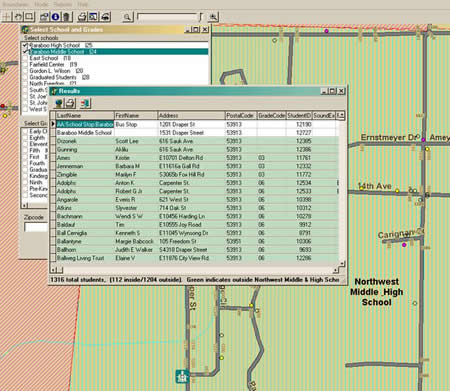Click the '1201 Draper St' address cell
This screenshot has height=391, width=450.
click(191, 124)
